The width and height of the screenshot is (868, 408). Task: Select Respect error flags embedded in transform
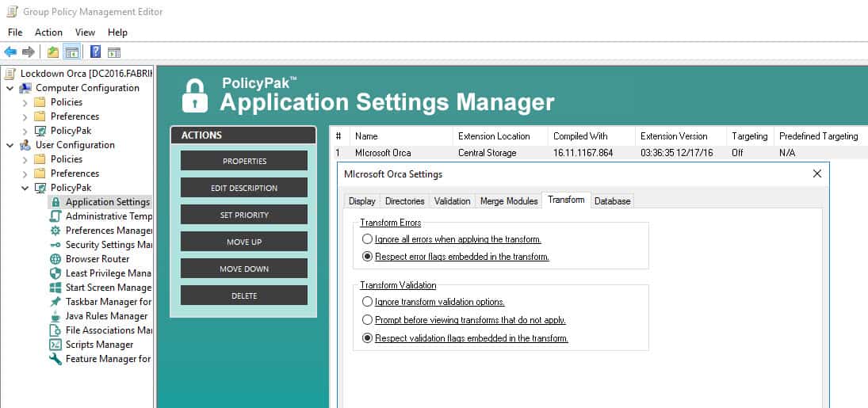(367, 257)
